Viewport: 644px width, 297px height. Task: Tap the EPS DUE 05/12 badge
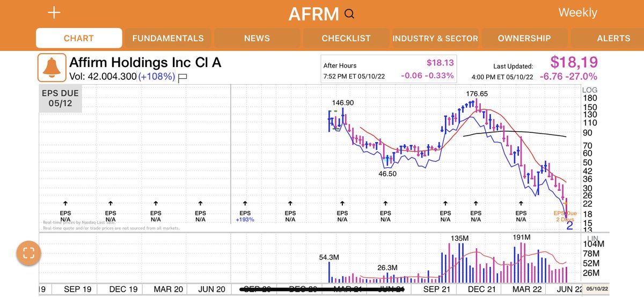[x=60, y=98]
